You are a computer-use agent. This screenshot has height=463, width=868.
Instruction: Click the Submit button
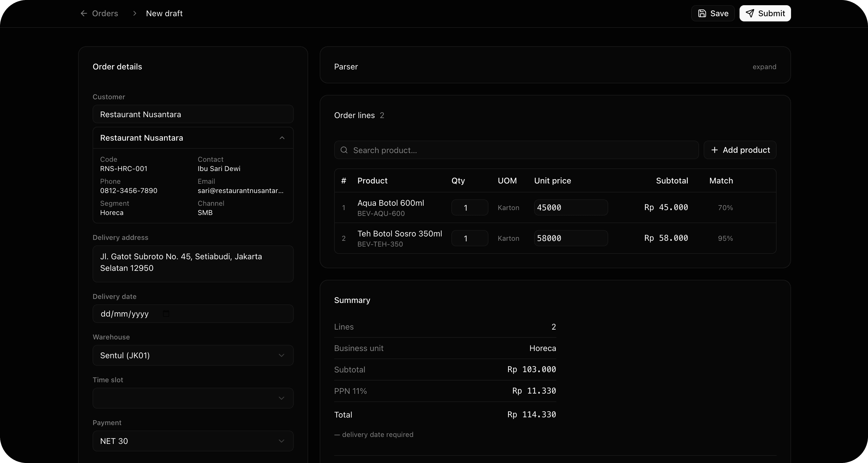765,14
